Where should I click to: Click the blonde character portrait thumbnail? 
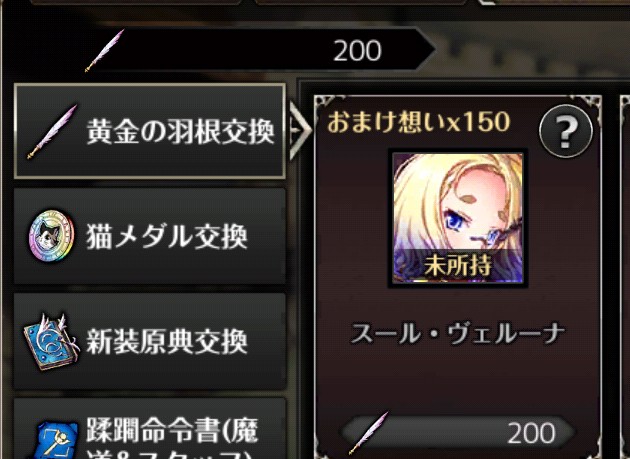coord(458,218)
